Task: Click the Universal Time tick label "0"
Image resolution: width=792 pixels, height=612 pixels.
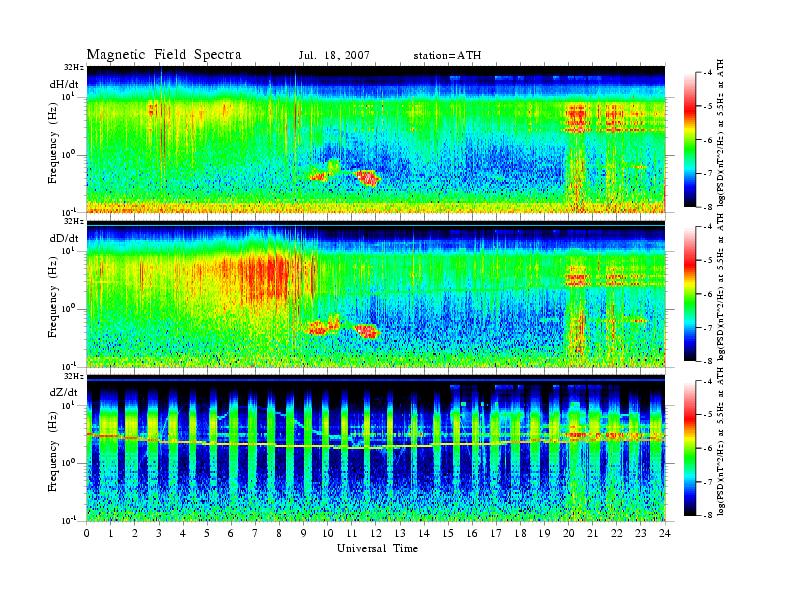Action: click(87, 534)
